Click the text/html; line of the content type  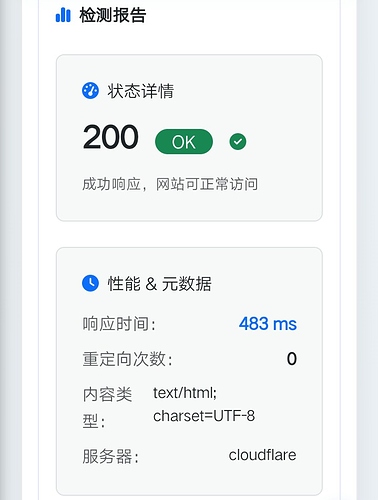(185, 393)
